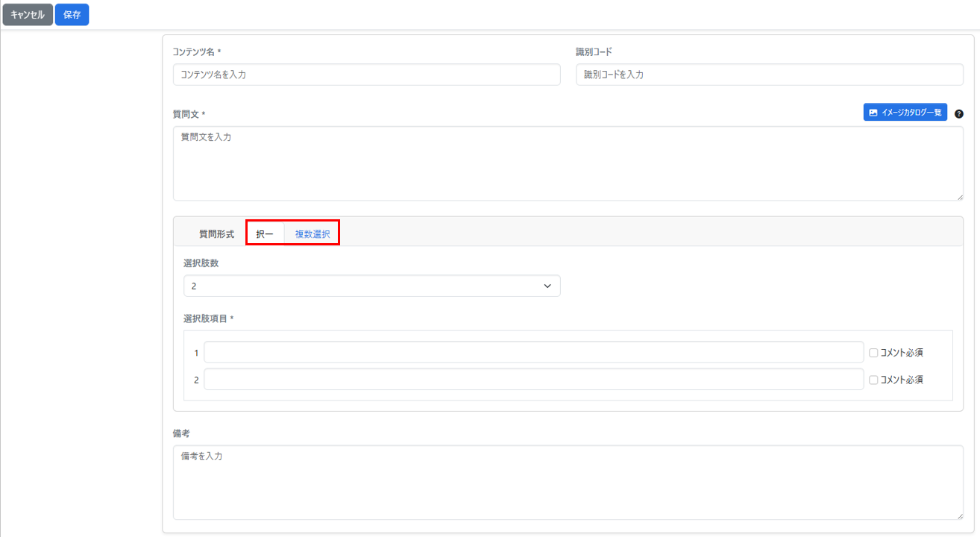Image resolution: width=980 pixels, height=537 pixels.
Task: Open the 選択肢数 dropdown
Action: (371, 286)
